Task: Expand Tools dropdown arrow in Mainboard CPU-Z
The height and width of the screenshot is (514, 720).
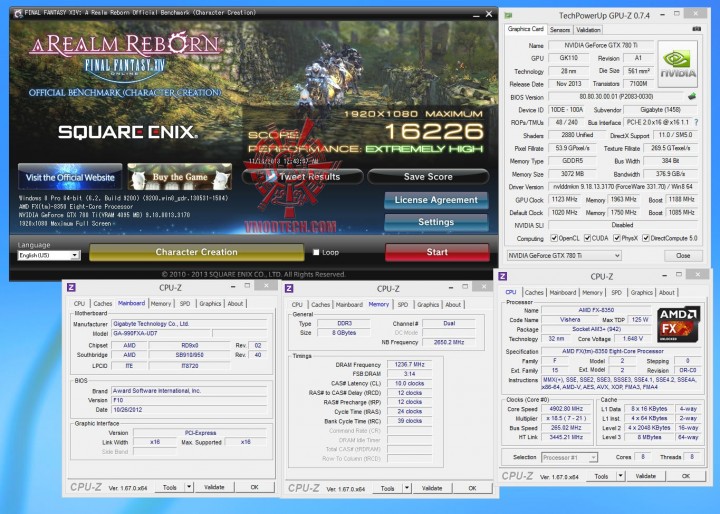Action: tap(189, 487)
